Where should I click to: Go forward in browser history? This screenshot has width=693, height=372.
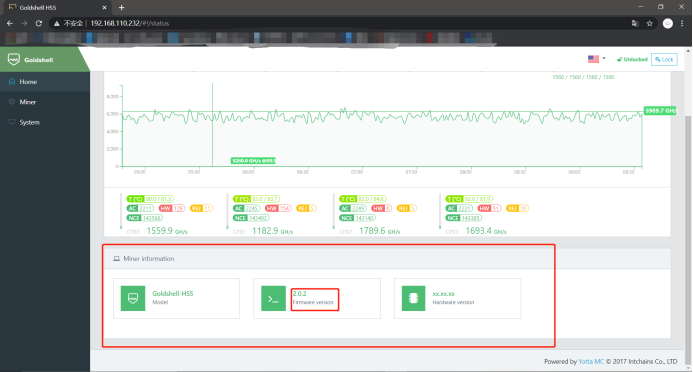coord(24,23)
